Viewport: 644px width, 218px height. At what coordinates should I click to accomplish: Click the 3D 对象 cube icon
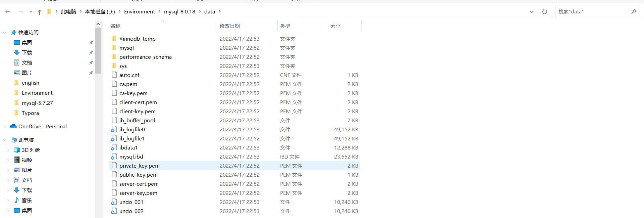17,150
